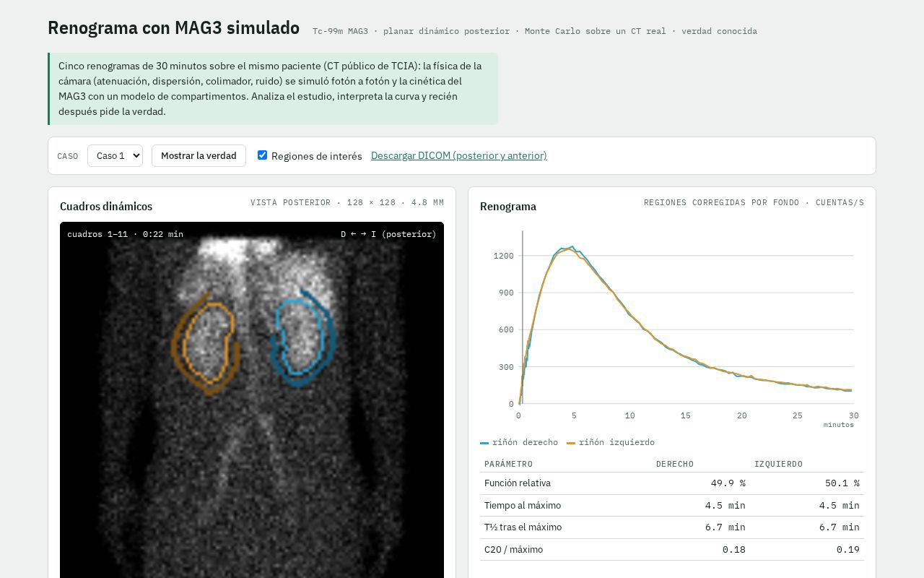The image size is (924, 578).
Task: Click the Mostrar la verdad button
Action: coord(199,156)
